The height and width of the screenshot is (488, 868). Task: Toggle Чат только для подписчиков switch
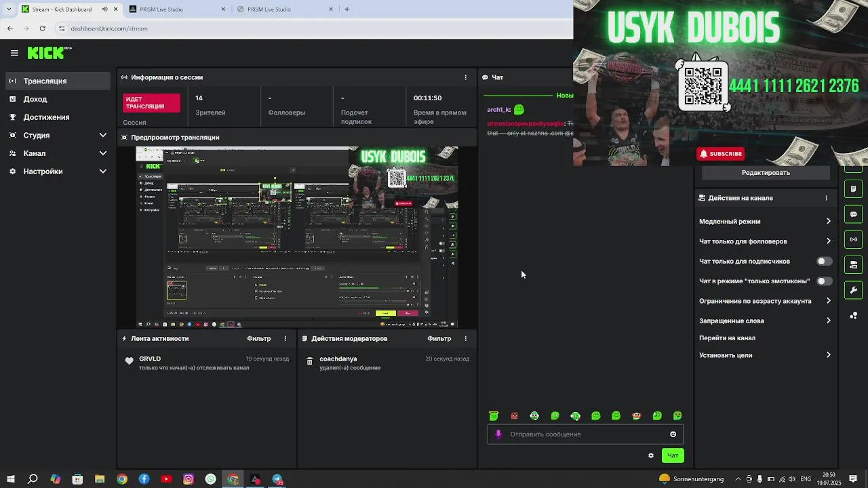click(824, 261)
